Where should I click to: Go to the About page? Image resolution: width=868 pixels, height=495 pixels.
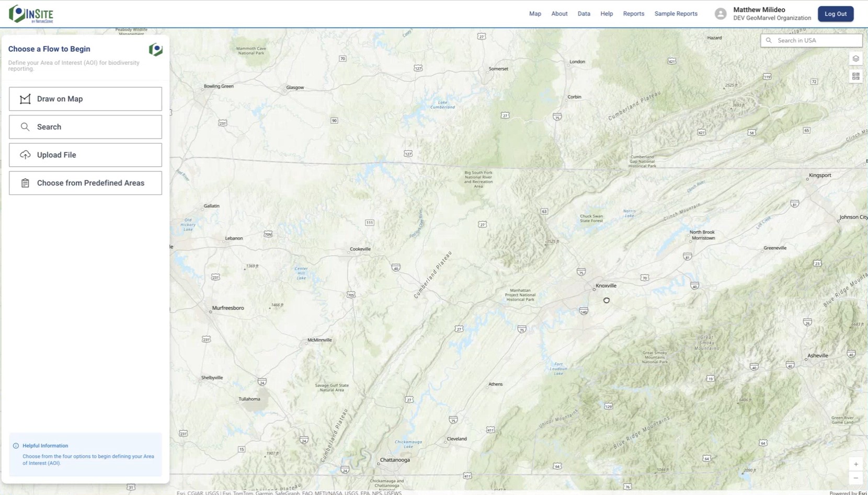559,14
